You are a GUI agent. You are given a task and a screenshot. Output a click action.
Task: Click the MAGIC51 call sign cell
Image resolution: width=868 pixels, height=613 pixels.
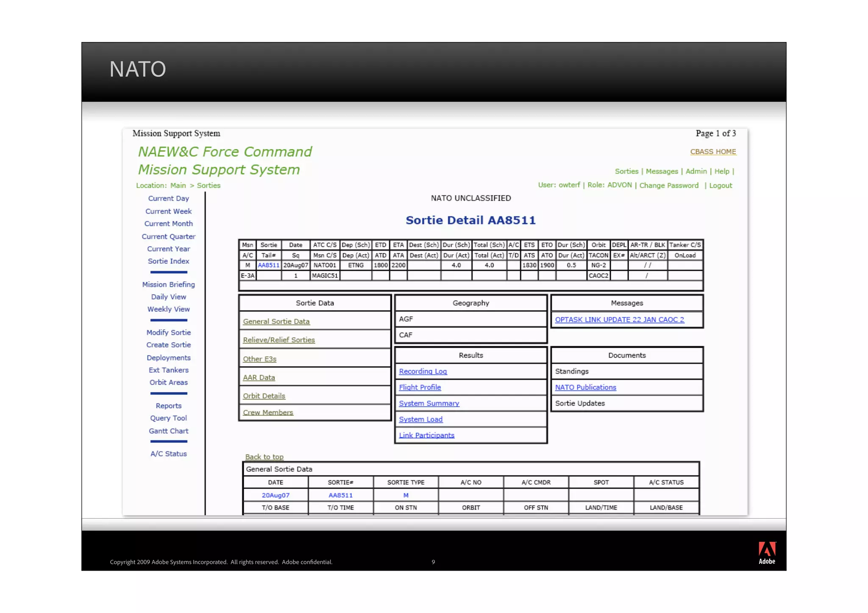pos(325,276)
